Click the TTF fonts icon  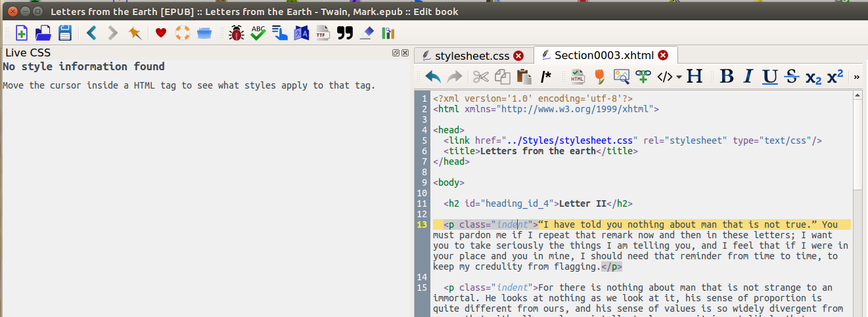pyautogui.click(x=323, y=33)
